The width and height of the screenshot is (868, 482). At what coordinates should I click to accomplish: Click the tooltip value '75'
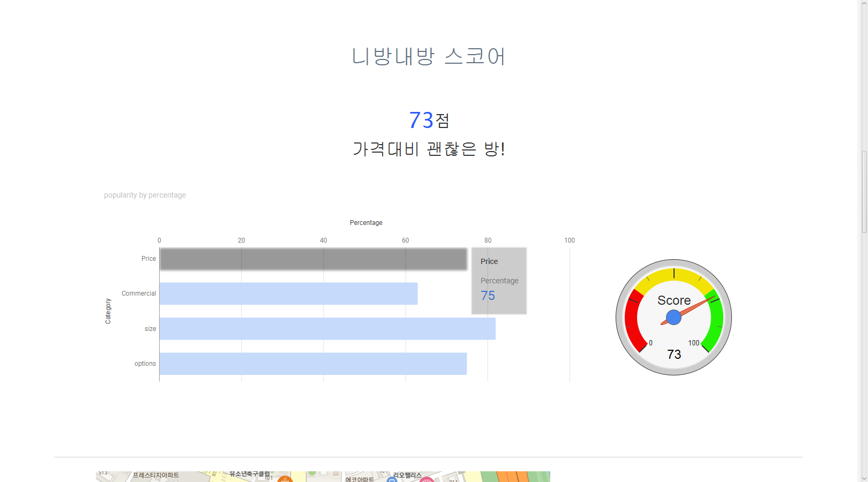coord(488,296)
